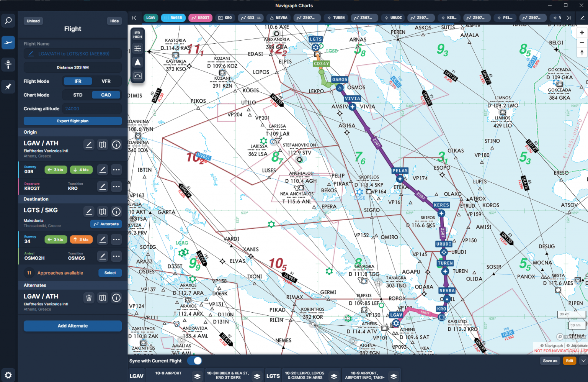Open map filter sliders icon
588x382 pixels.
(x=137, y=49)
